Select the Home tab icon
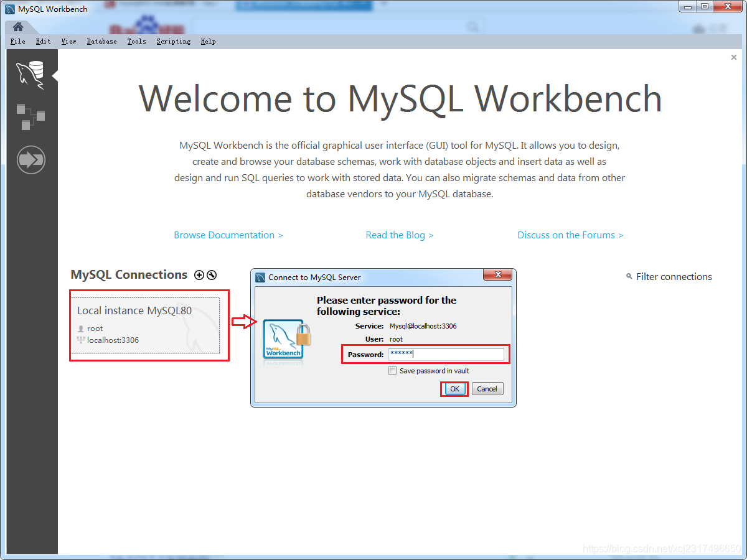The image size is (747, 560). [x=18, y=27]
